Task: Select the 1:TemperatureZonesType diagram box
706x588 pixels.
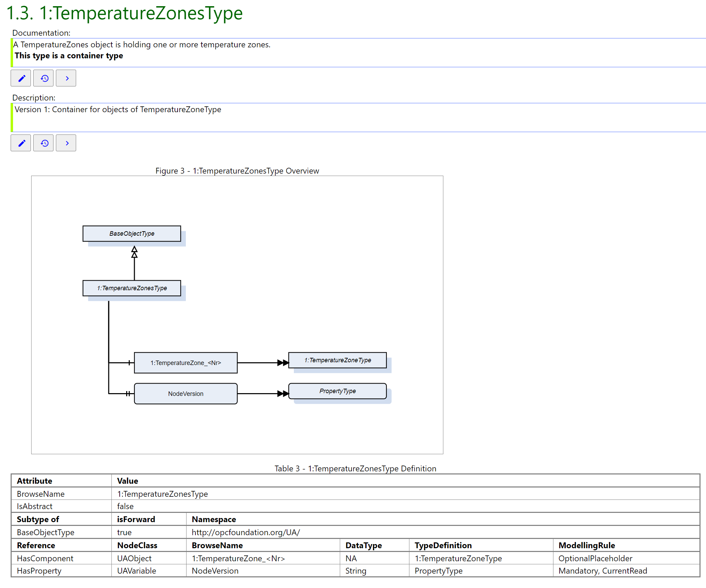Action: (x=132, y=288)
